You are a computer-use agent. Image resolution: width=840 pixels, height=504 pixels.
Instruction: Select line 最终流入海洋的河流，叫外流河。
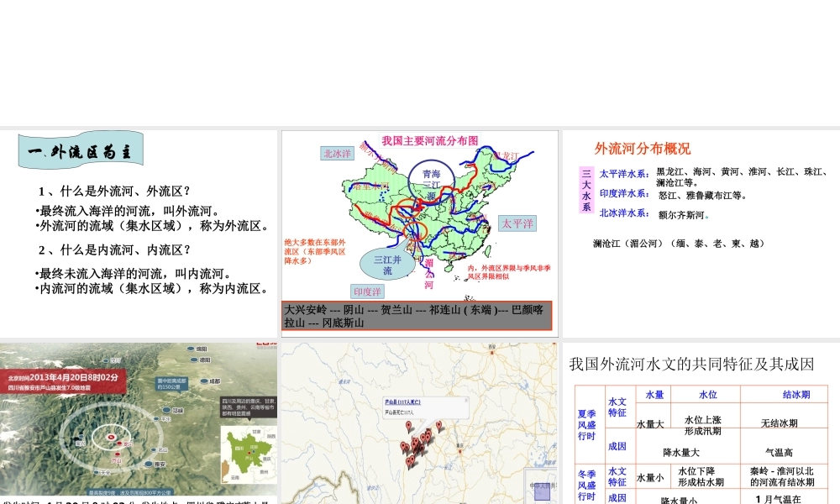click(x=128, y=211)
